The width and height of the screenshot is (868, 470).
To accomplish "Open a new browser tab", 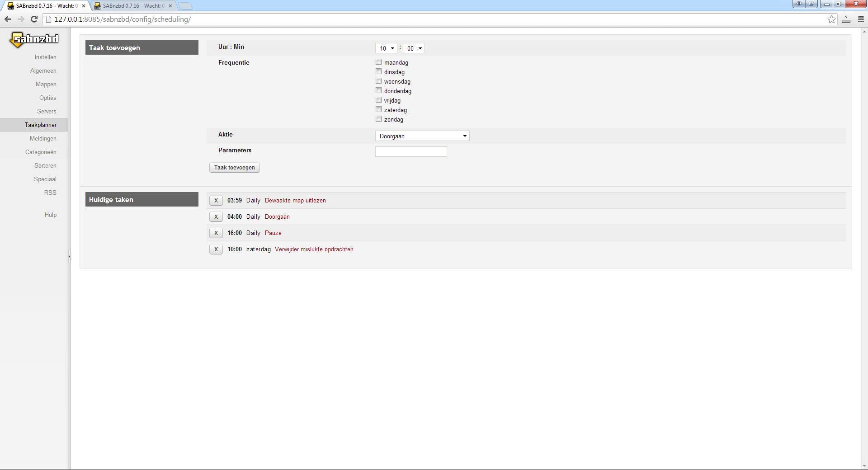I will (185, 6).
